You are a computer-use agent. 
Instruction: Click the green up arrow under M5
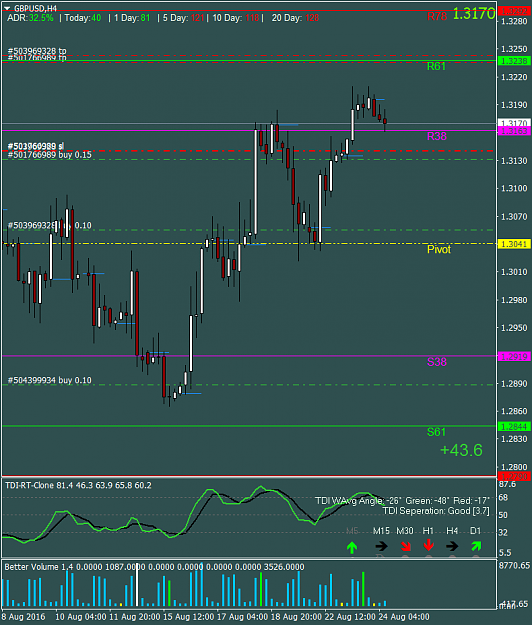tap(352, 547)
